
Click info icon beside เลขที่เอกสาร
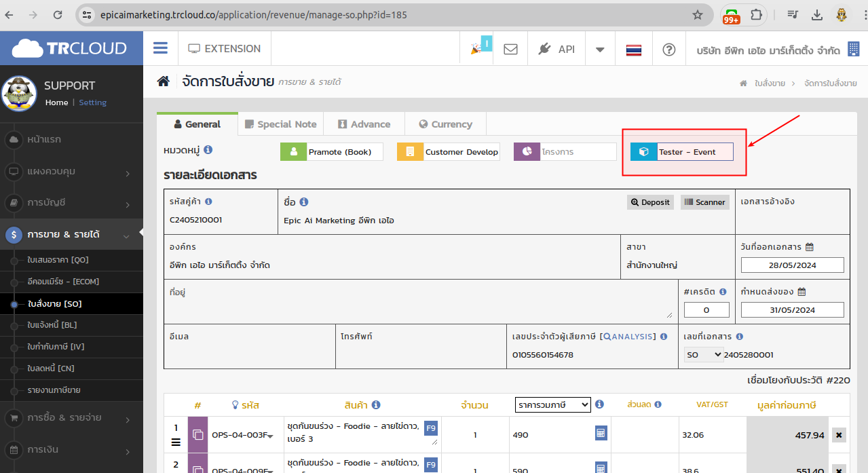coord(739,337)
